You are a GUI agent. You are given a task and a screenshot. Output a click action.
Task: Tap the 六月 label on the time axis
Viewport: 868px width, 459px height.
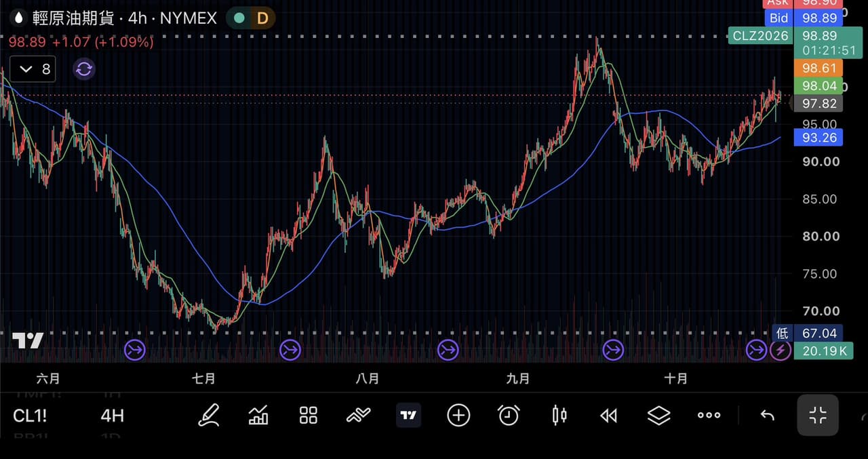(x=47, y=379)
